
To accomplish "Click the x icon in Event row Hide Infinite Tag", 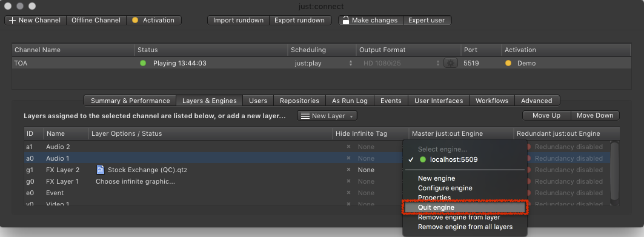I will (349, 193).
